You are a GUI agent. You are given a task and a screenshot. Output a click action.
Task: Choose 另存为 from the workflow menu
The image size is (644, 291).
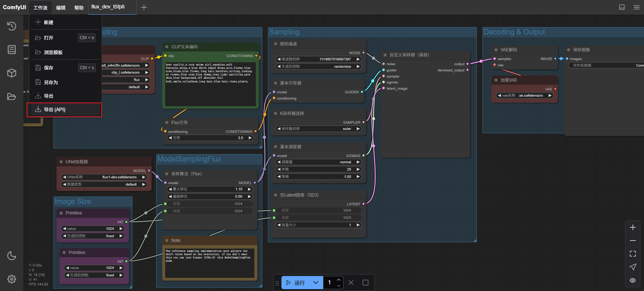click(x=51, y=82)
